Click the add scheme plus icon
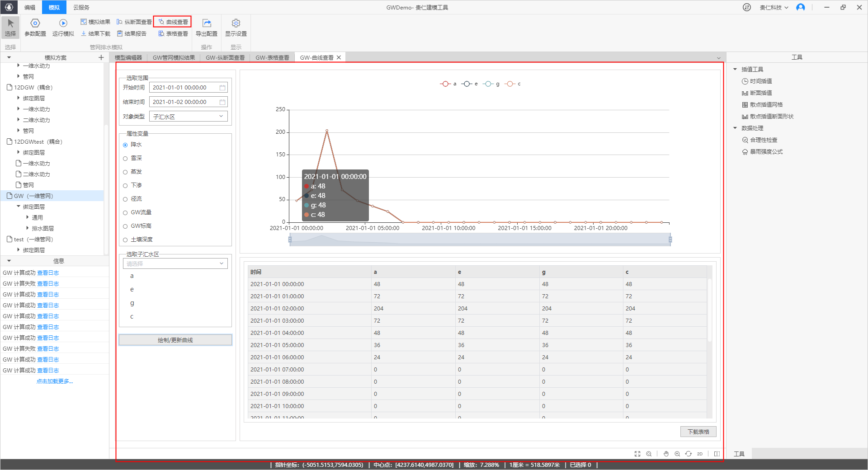868x470 pixels. click(101, 57)
